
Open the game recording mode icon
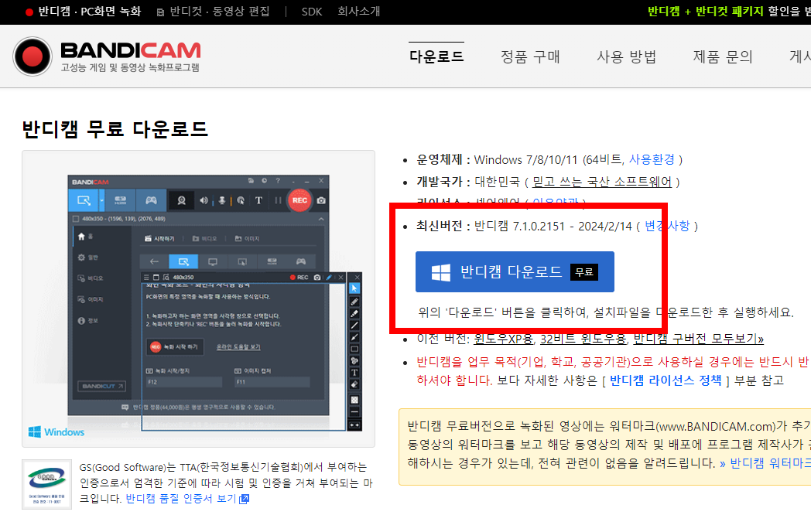tap(150, 201)
